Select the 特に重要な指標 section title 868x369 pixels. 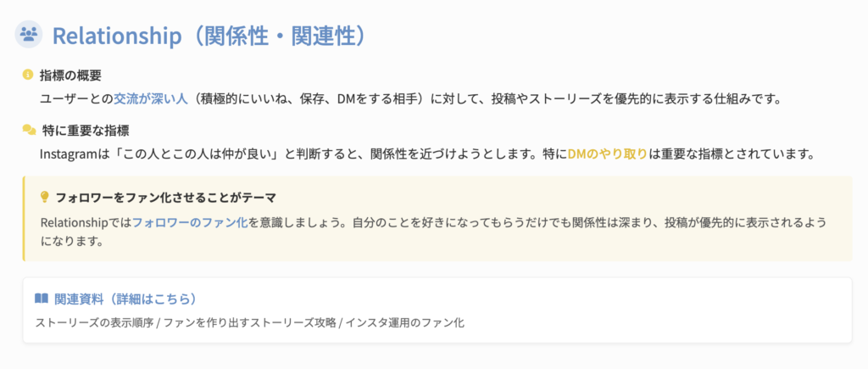(85, 131)
